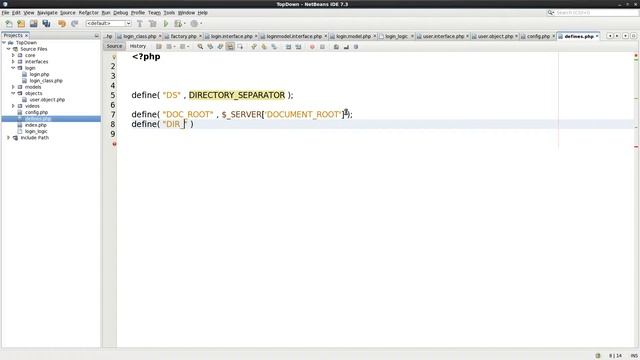The height and width of the screenshot is (360, 640).
Task: Click the New Project toolbar icon
Action: [x=21, y=24]
